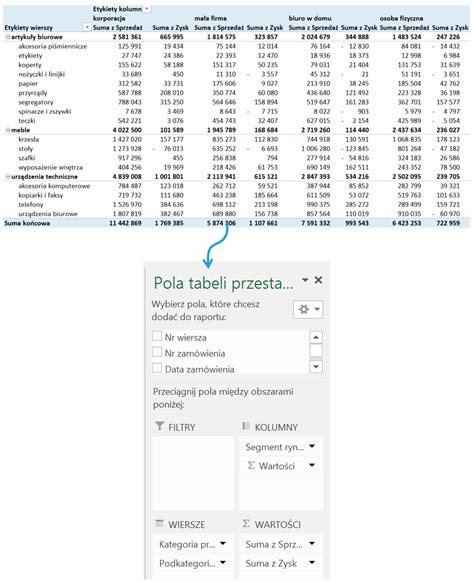Viewport: 474px width, 582px height.
Task: Select the stoły row label
Action: point(26,148)
